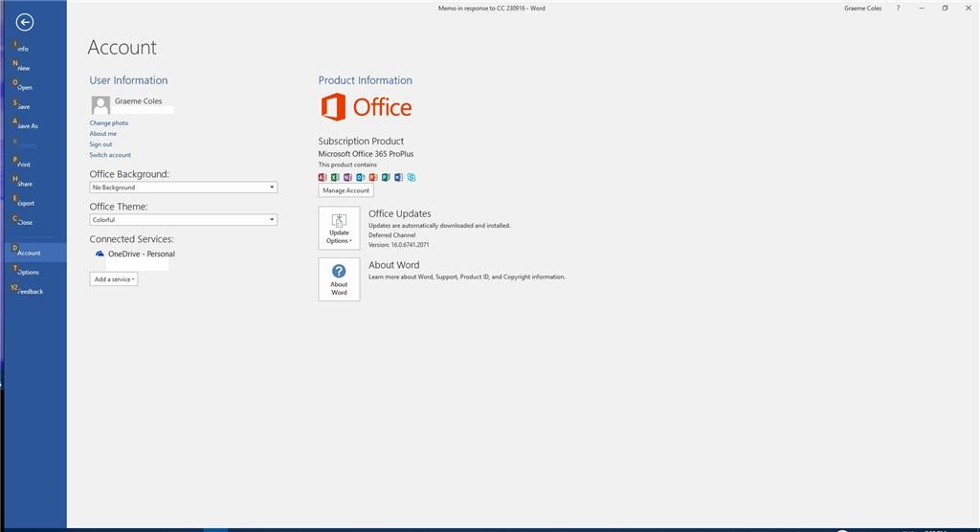The height and width of the screenshot is (532, 980).
Task: Click the Word product icon
Action: (x=398, y=178)
